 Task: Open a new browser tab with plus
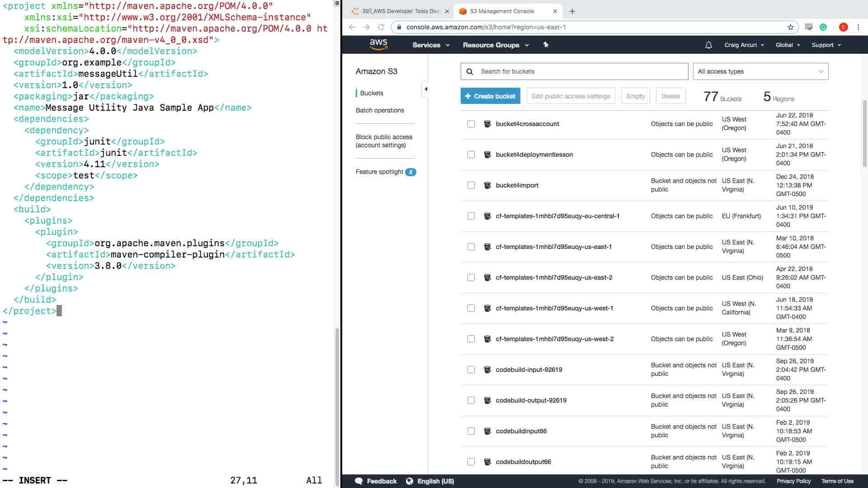[572, 11]
